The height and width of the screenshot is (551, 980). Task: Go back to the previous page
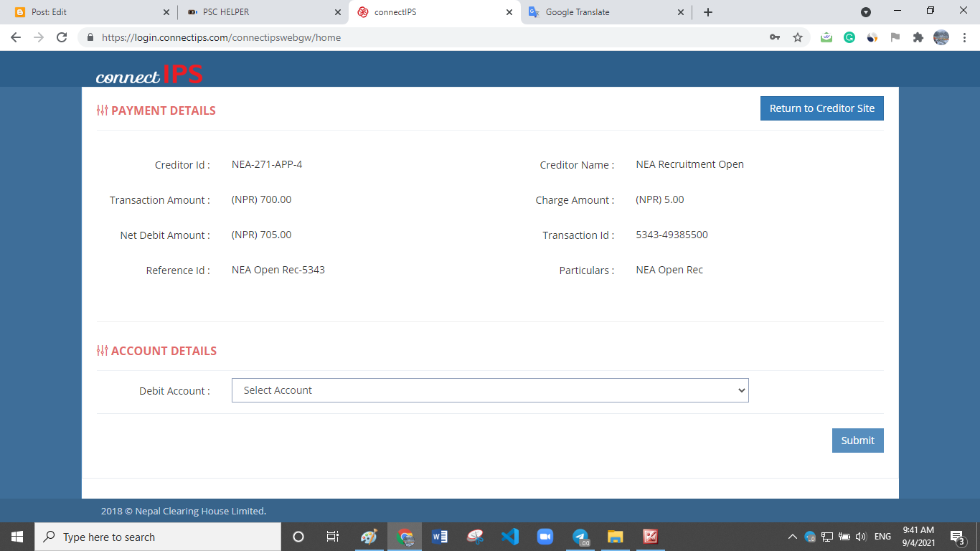(16, 37)
